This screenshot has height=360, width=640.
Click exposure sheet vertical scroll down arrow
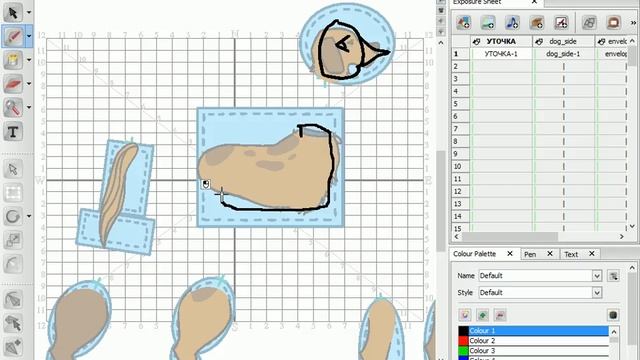pos(632,226)
